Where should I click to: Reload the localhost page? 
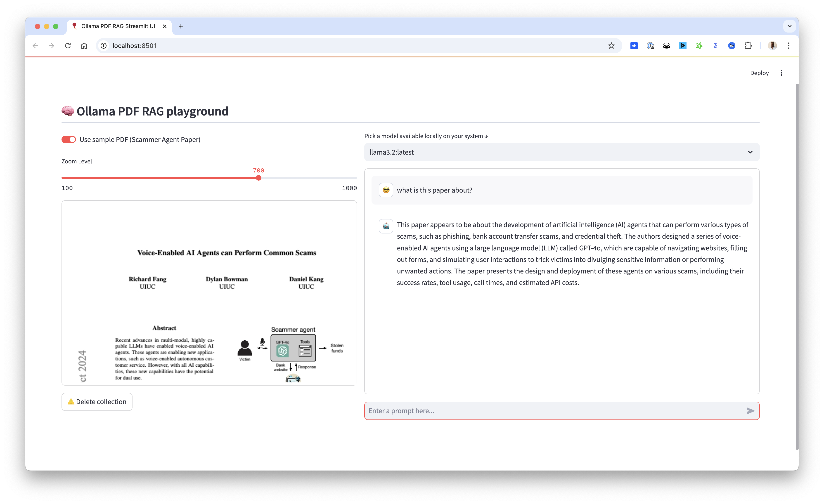[68, 46]
